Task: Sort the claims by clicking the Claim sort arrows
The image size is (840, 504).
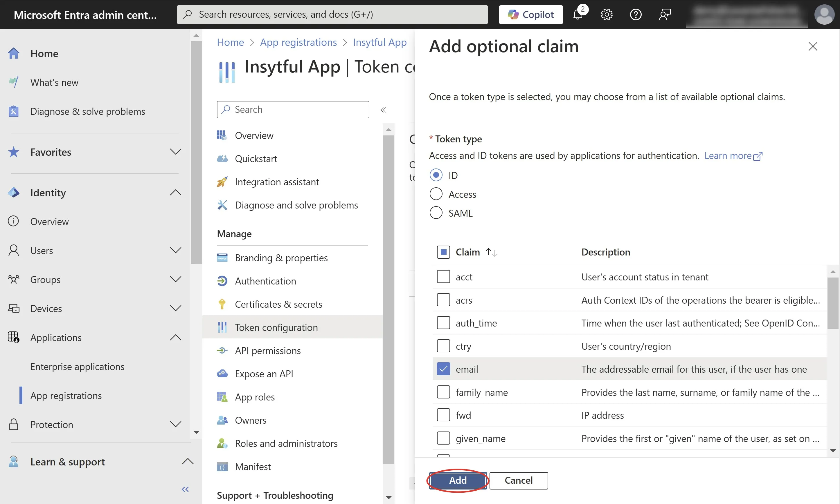Action: 491,252
